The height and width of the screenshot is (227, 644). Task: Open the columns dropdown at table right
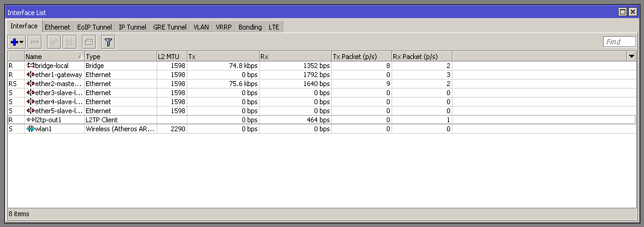632,56
